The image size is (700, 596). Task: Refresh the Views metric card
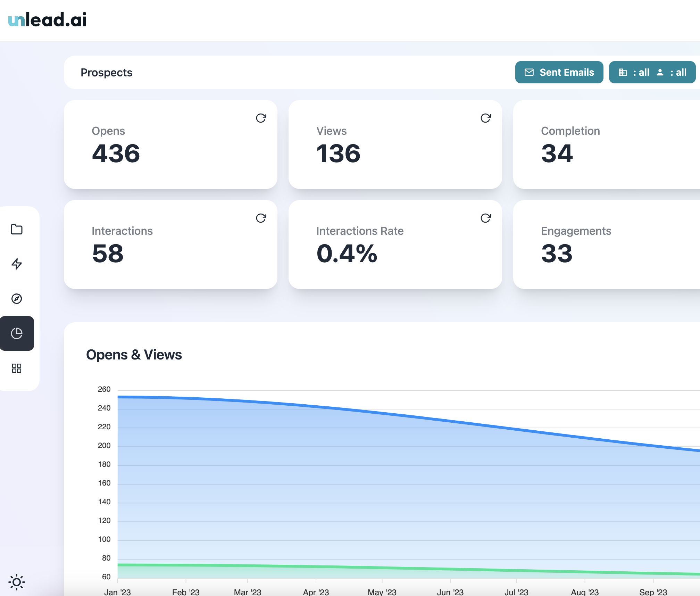485,118
